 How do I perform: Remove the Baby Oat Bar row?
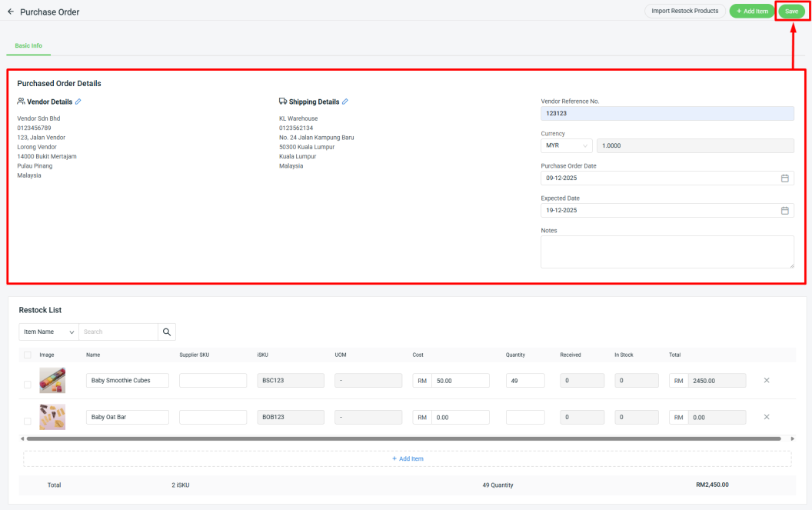[766, 417]
